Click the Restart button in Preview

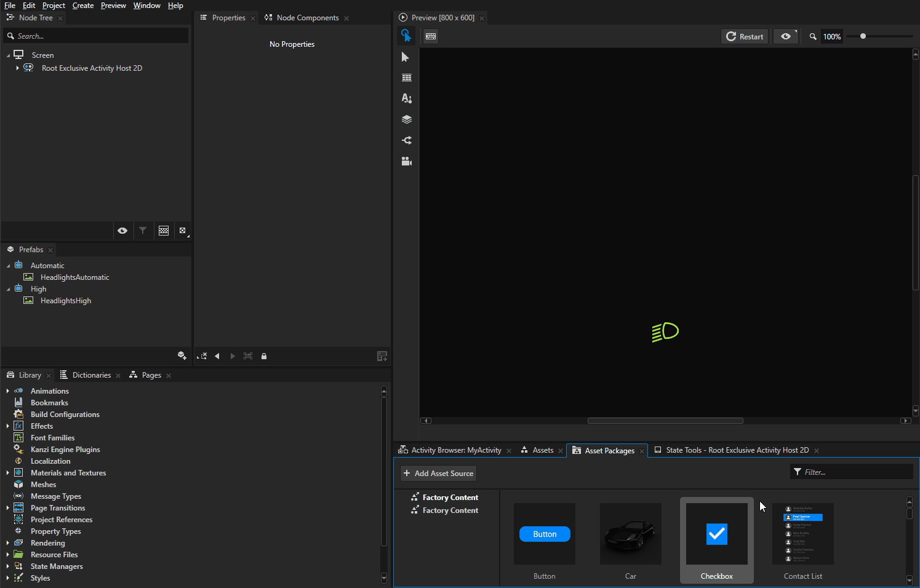pos(745,36)
